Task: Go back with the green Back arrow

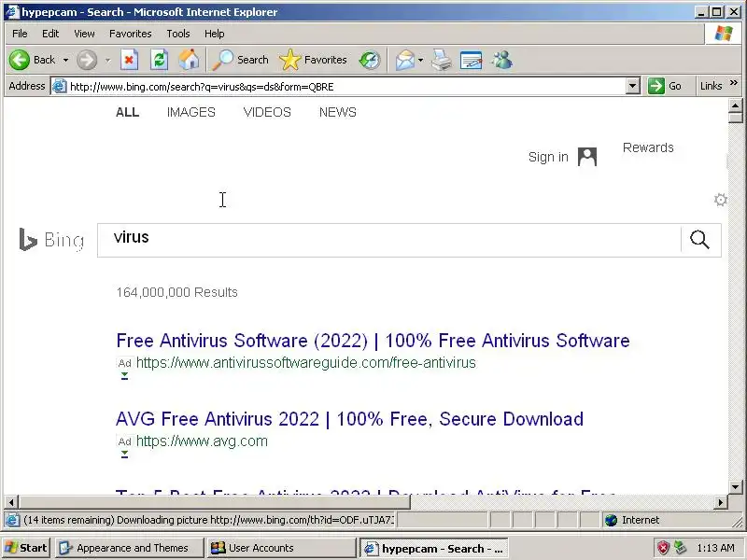Action: click(20, 60)
